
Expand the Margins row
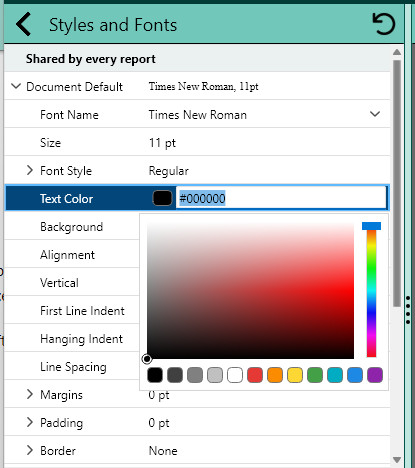(x=30, y=394)
